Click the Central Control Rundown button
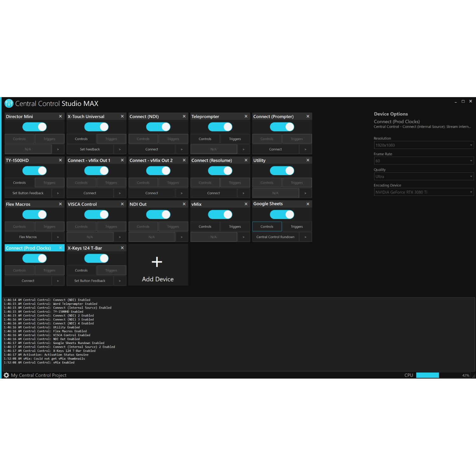 275,237
